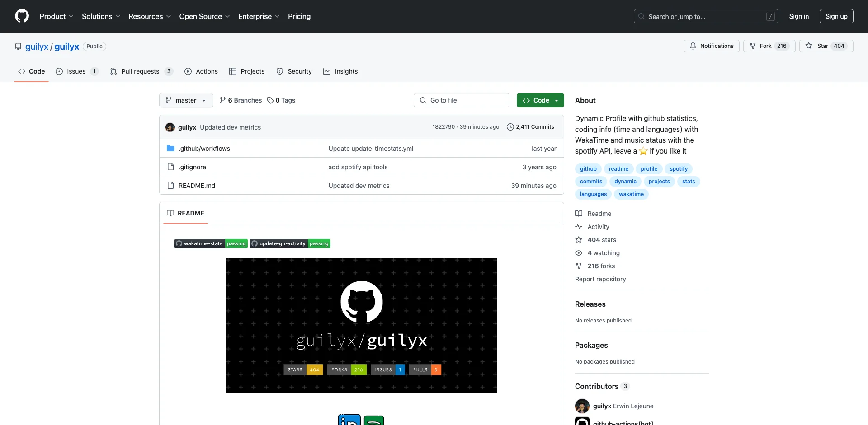Click the commit history clock icon
This screenshot has height=425, width=868.
pos(510,127)
